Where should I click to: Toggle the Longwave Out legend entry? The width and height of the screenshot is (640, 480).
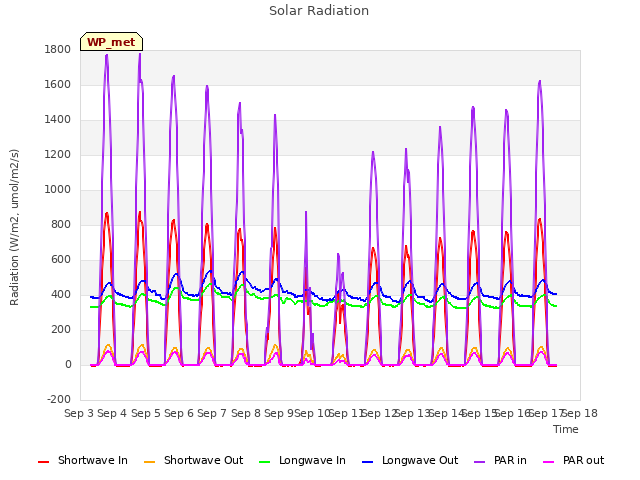tap(410, 460)
